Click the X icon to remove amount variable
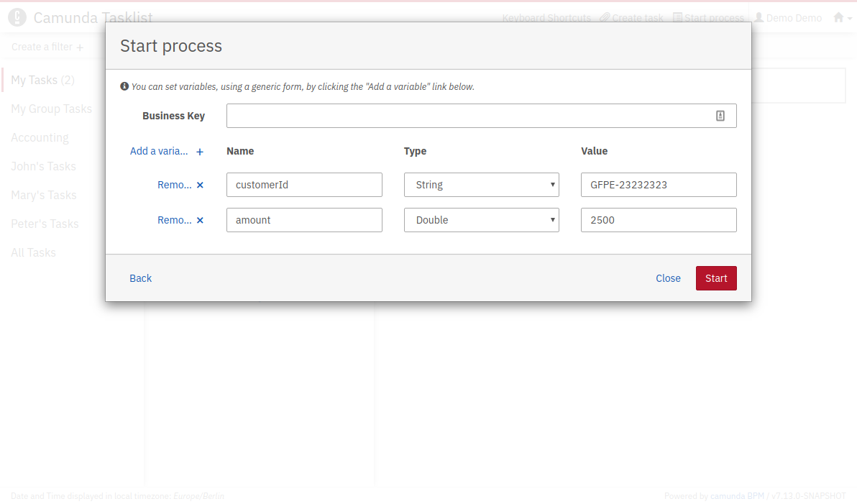 (x=200, y=220)
